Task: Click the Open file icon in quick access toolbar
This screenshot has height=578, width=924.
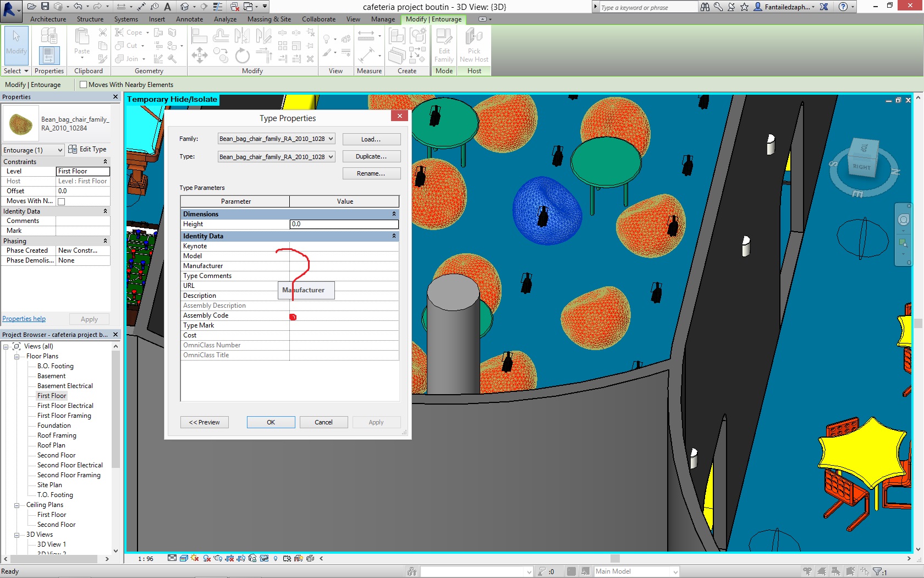Action: click(x=32, y=7)
